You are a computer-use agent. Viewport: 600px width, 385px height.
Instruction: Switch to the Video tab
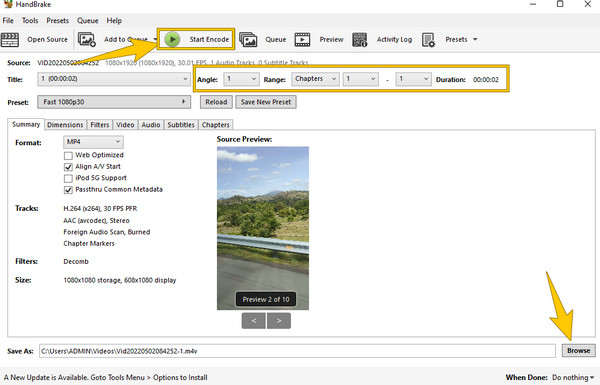[125, 125]
